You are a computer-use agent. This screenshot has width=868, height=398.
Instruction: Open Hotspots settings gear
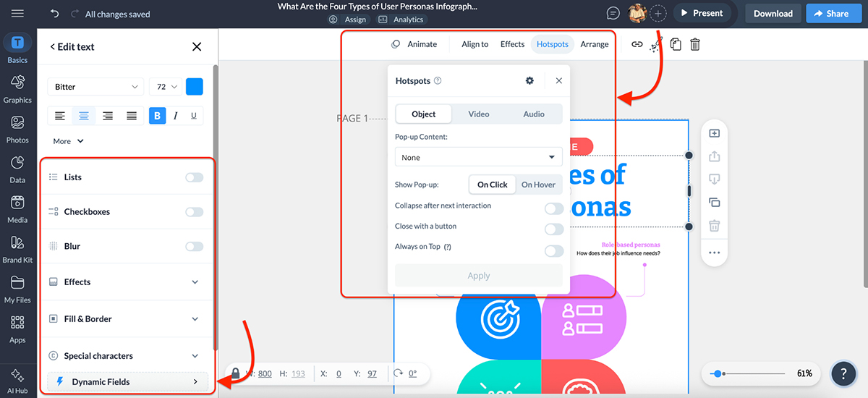pyautogui.click(x=529, y=80)
